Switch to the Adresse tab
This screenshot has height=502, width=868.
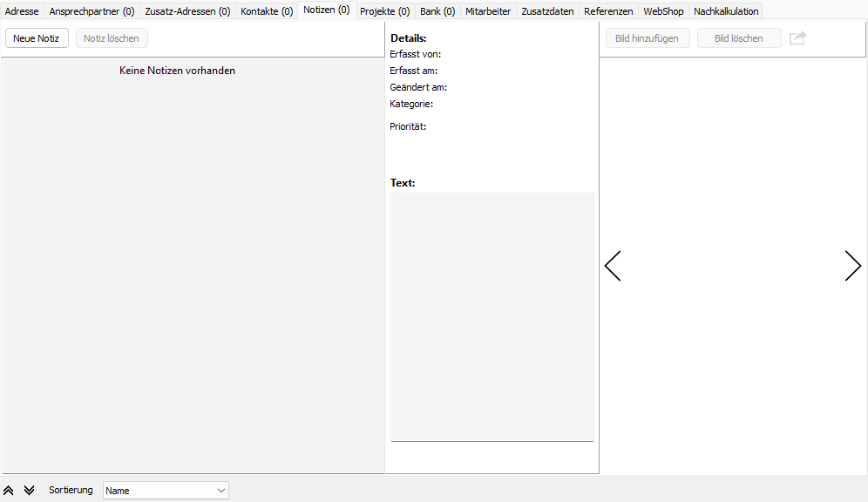(21, 10)
